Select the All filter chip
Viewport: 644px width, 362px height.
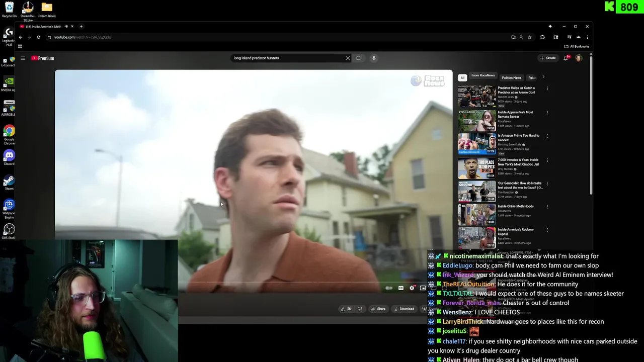coord(462,78)
